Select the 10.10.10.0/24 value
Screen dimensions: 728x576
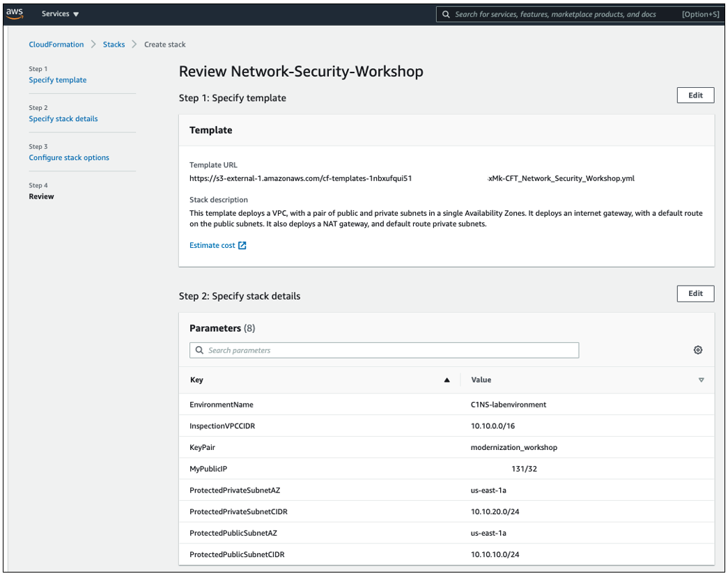(x=495, y=554)
